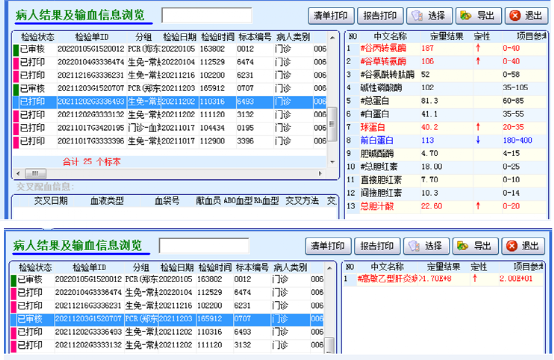Select the 碱性磷酸酶 result row
The height and width of the screenshot is (360, 554).
[446, 88]
